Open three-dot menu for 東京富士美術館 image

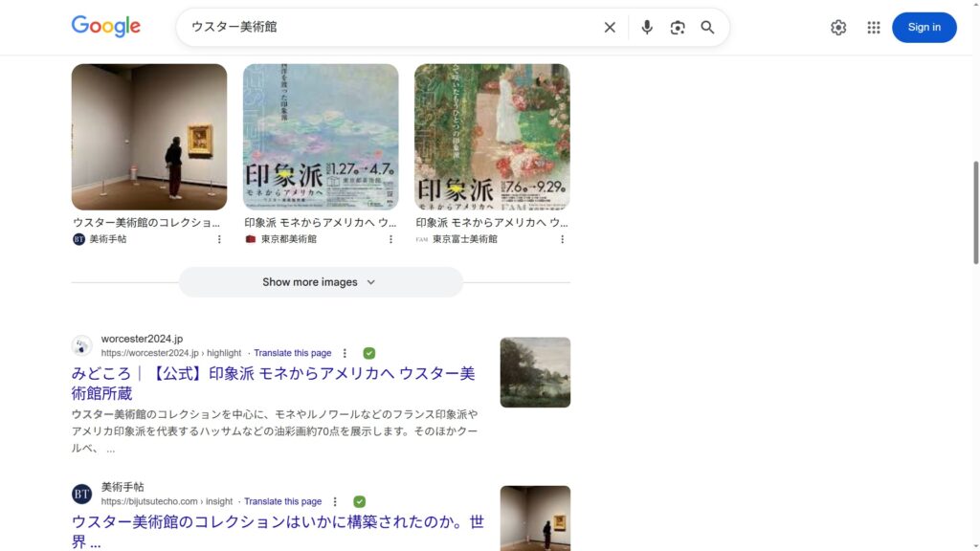pos(562,239)
